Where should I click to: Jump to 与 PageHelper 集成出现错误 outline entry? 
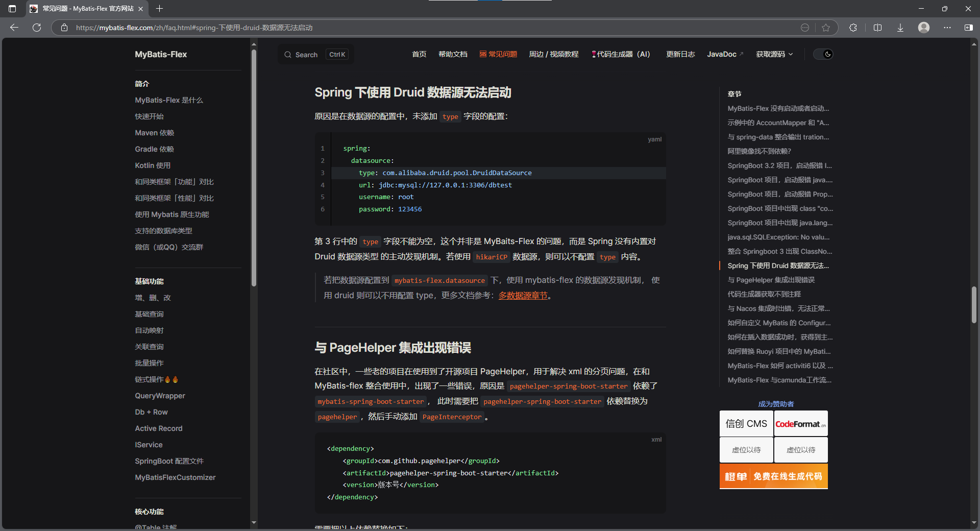point(771,280)
